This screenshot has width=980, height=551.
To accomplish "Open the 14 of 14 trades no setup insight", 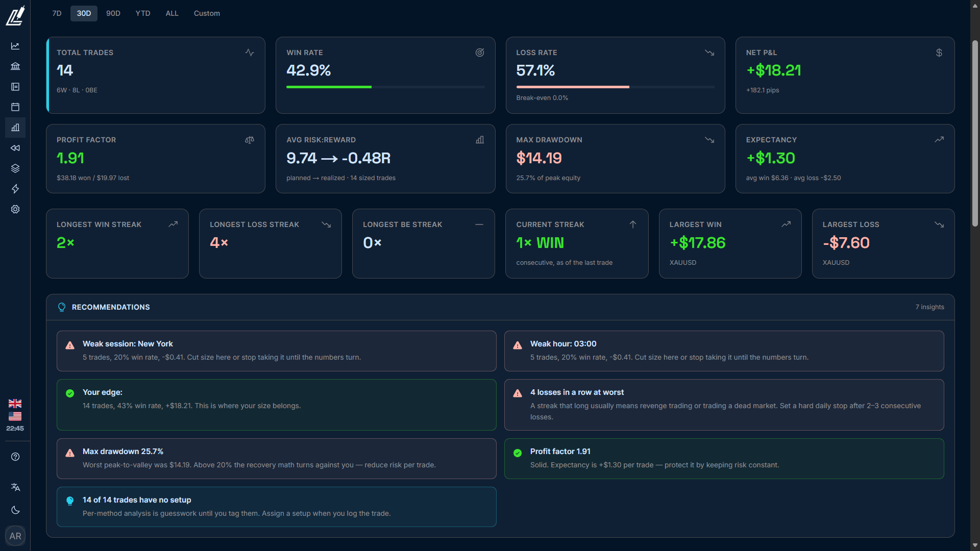I will tap(276, 507).
